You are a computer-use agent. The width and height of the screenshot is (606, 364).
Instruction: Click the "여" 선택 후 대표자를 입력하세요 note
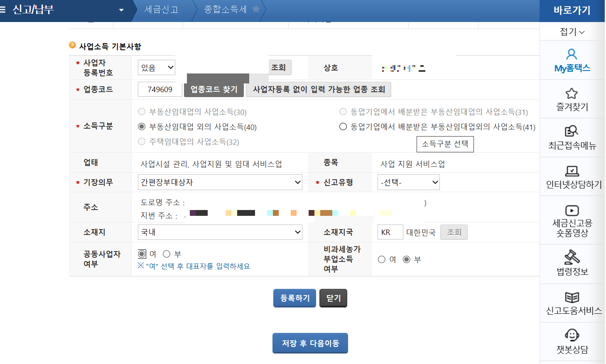194,266
